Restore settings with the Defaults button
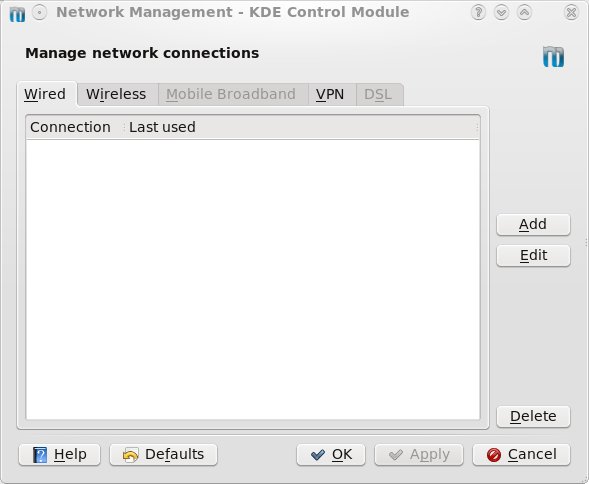Viewport: 589px width, 484px height. click(163, 455)
